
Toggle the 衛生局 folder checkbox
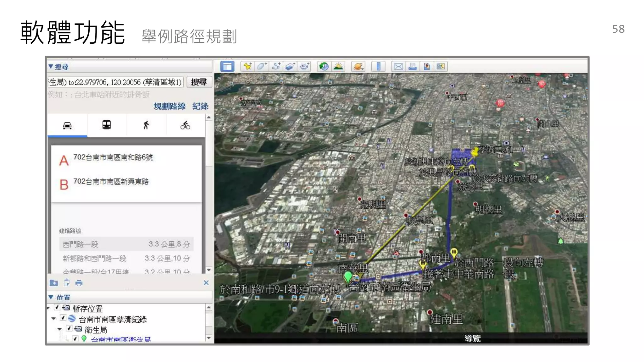click(x=69, y=328)
